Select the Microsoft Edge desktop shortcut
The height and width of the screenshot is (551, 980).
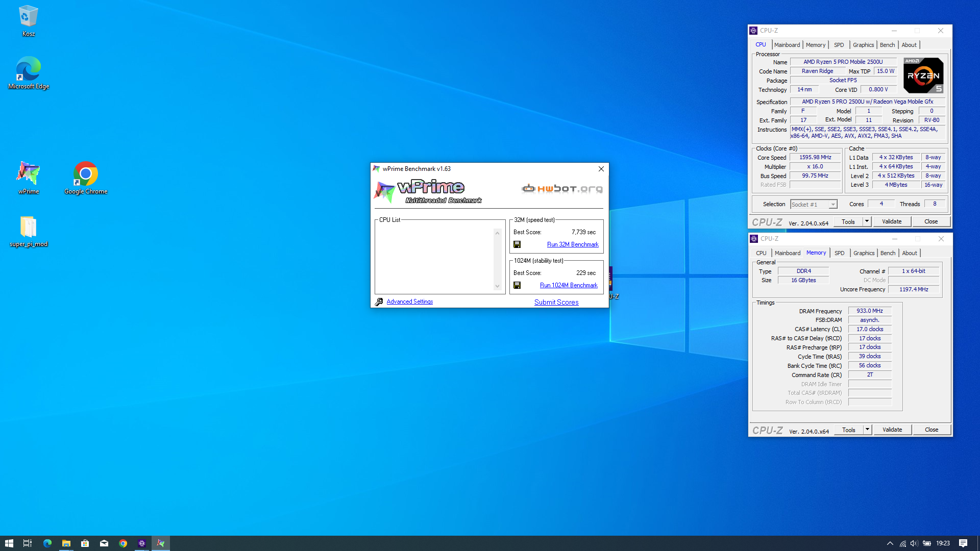[x=29, y=73]
